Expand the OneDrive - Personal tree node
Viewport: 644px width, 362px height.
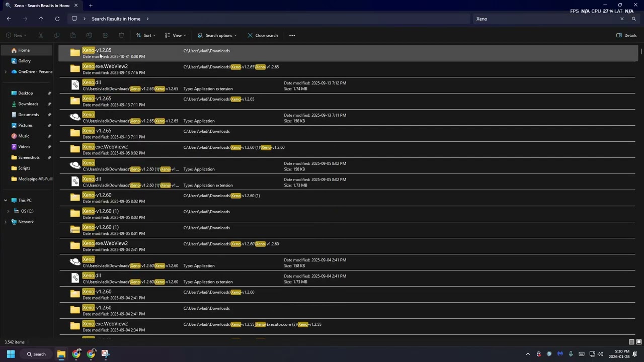6,71
